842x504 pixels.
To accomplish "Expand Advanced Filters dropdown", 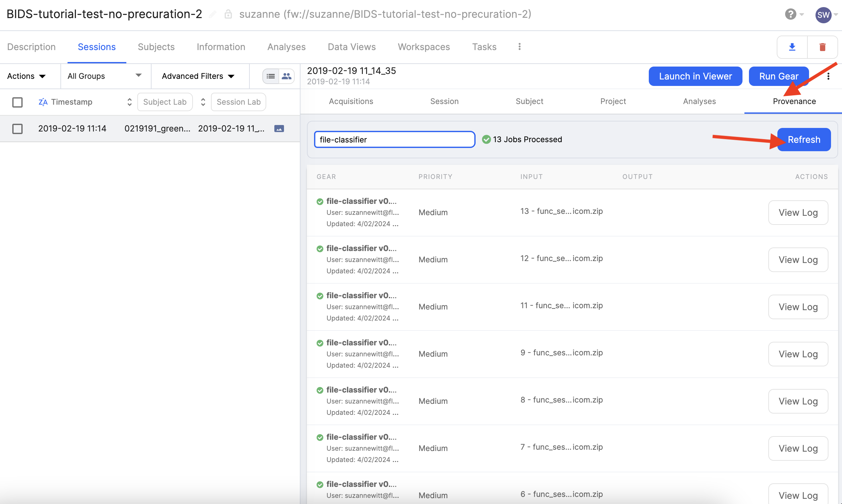I will (198, 76).
